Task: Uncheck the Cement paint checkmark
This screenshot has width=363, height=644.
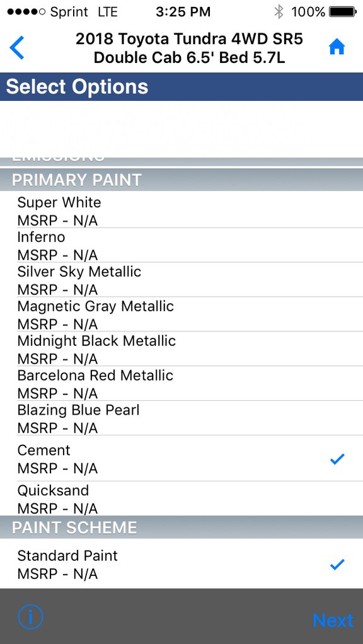Action: (x=337, y=459)
